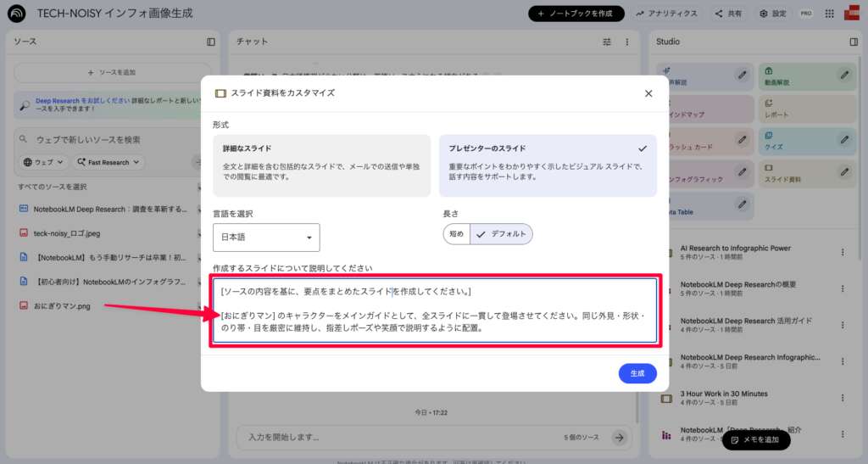Image resolution: width=868 pixels, height=464 pixels.
Task: Edit the フラッシュカード card with pencil icon
Action: [x=742, y=139]
